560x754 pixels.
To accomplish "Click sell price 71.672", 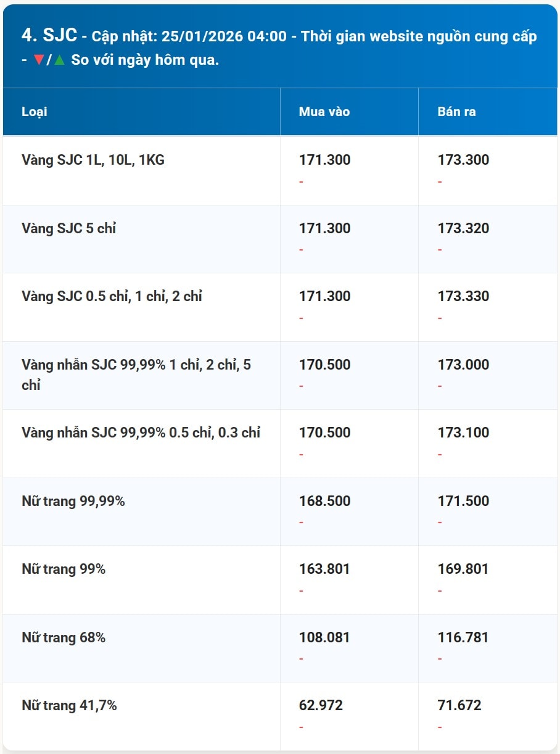I will [x=459, y=705].
